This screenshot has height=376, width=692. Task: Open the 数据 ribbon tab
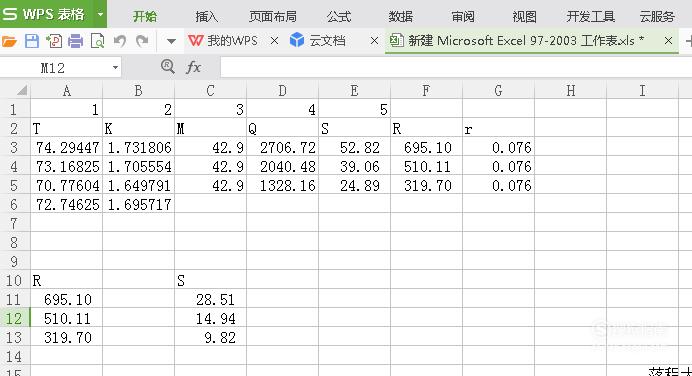[401, 17]
